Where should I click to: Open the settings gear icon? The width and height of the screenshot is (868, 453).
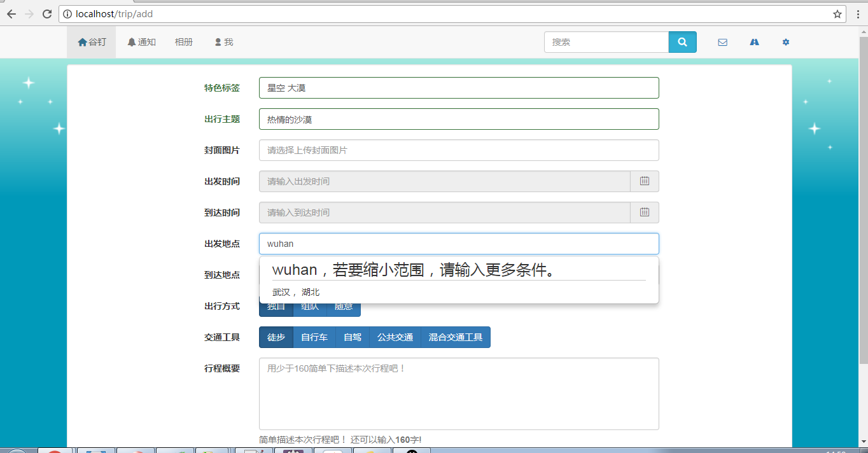pos(786,43)
